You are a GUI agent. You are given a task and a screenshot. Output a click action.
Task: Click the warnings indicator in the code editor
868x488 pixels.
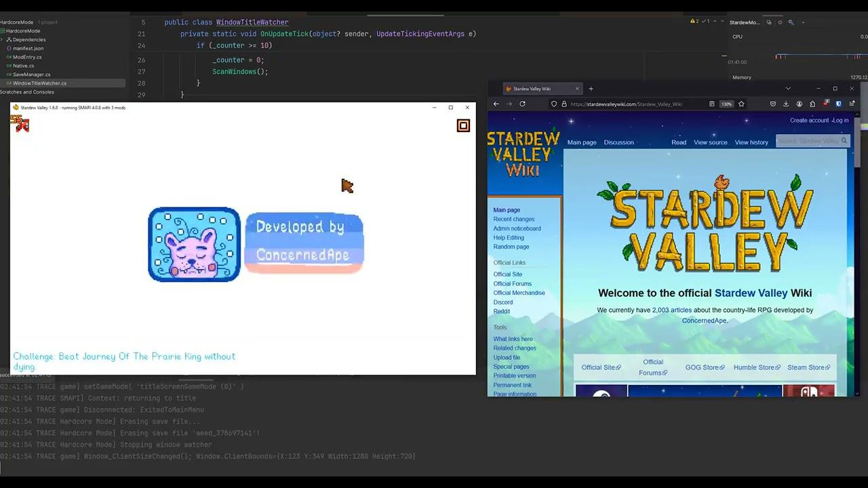(694, 21)
